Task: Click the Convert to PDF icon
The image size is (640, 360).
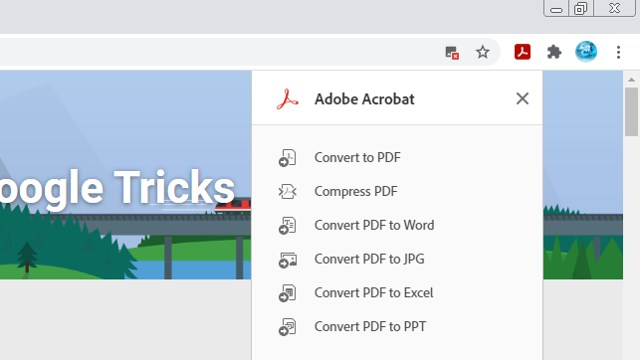Action: click(287, 158)
